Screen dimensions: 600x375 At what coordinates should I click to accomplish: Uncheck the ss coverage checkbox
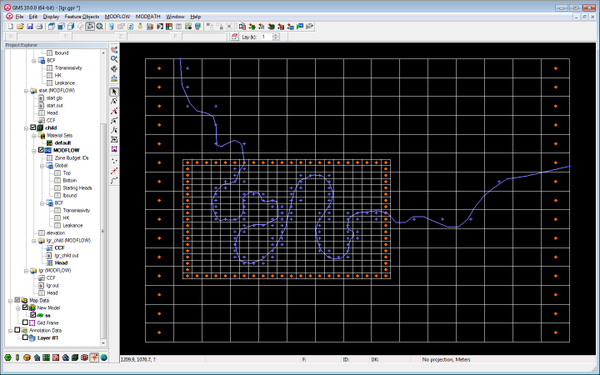click(33, 315)
